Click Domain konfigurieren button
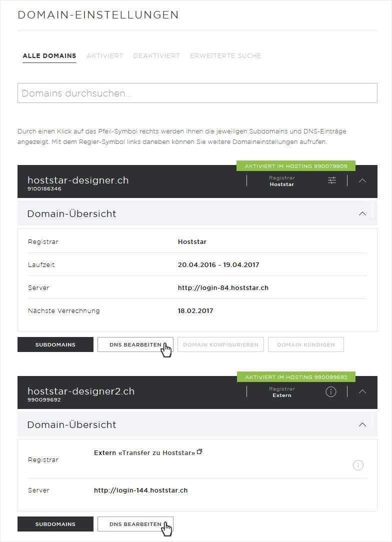 [220, 344]
